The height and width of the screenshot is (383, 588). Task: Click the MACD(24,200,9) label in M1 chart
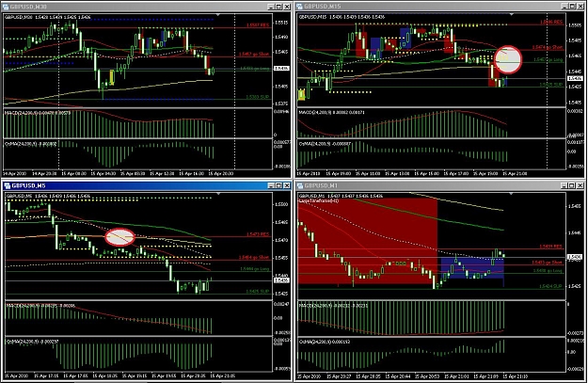click(314, 306)
